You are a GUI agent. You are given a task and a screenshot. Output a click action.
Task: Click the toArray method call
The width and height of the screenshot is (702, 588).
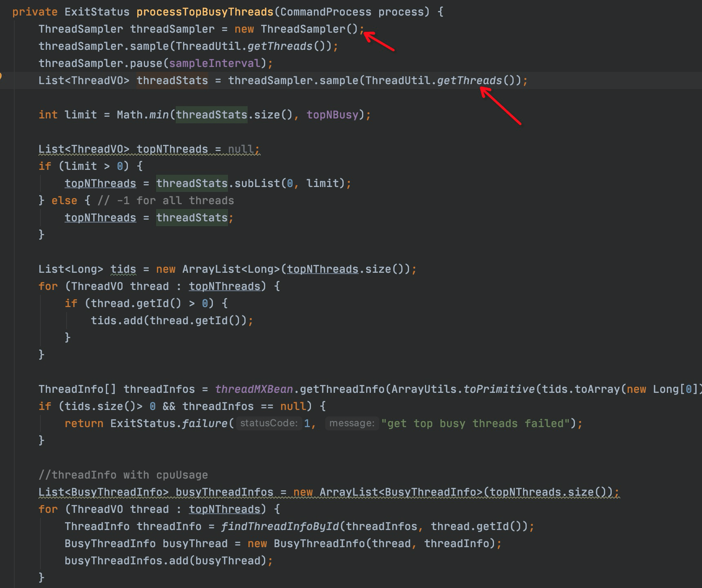(x=597, y=389)
